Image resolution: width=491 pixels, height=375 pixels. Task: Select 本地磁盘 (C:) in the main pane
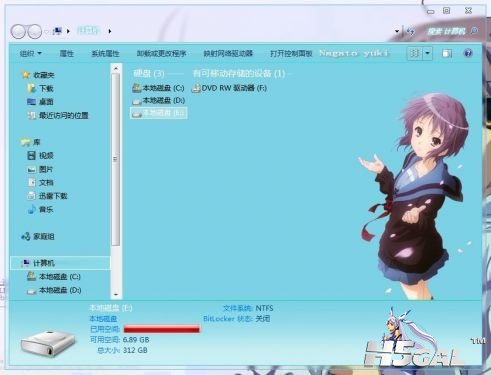click(x=158, y=88)
